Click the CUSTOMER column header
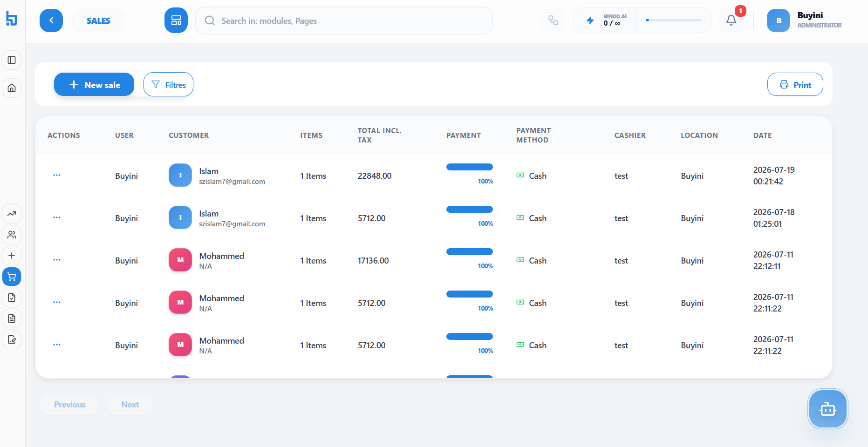 point(189,135)
